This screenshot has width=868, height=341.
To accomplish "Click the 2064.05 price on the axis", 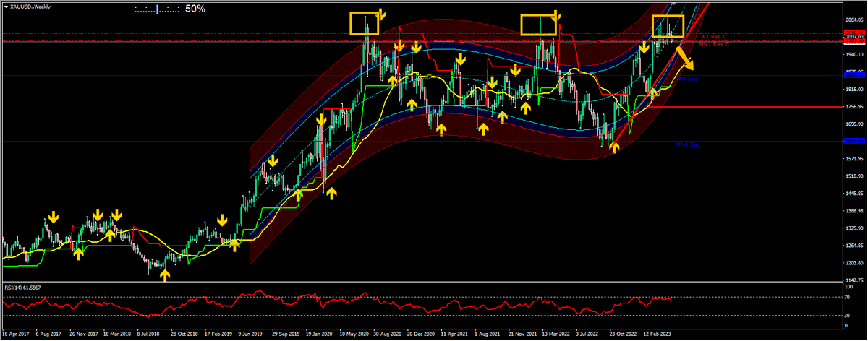I will [855, 20].
